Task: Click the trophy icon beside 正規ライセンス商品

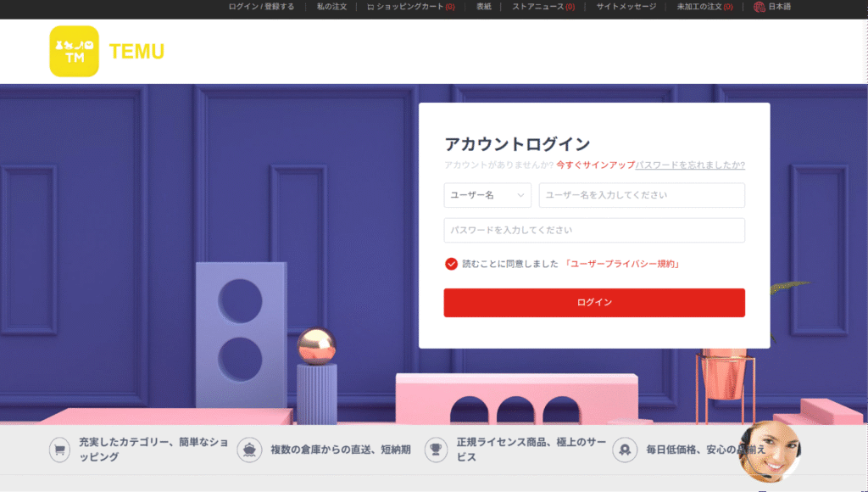Action: click(x=436, y=450)
